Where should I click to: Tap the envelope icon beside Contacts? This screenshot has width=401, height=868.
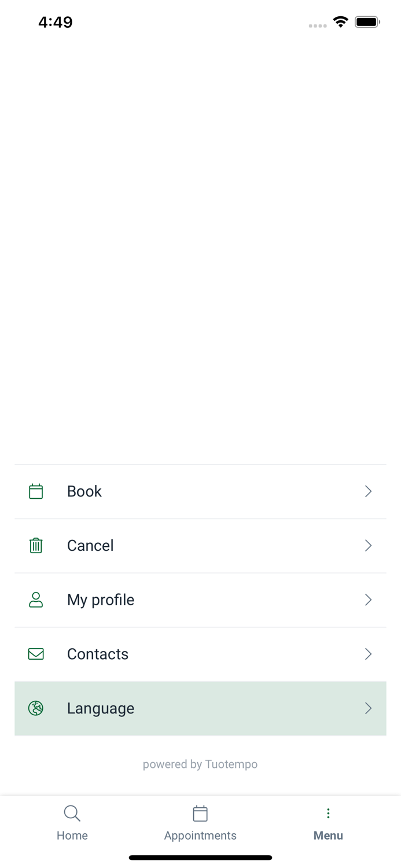click(36, 654)
